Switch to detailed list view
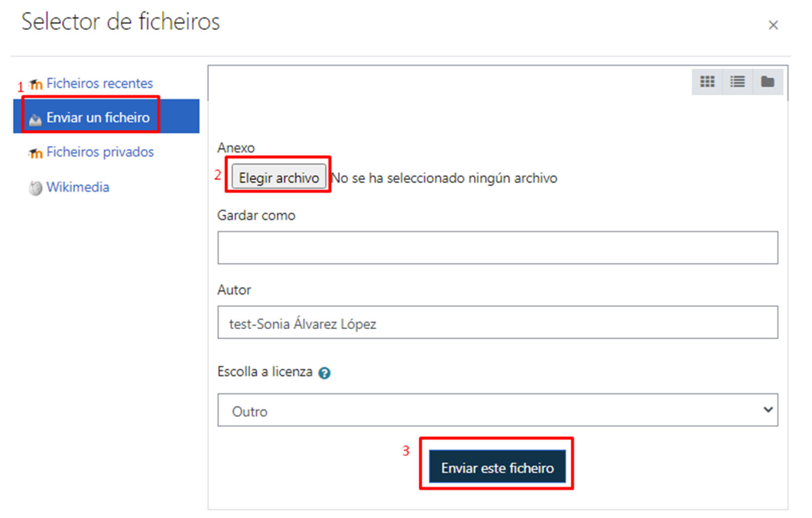The width and height of the screenshot is (812, 518). pos(737,82)
